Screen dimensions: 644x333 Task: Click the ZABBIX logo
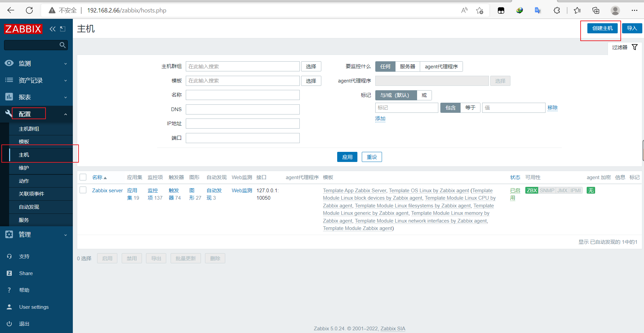(x=23, y=29)
